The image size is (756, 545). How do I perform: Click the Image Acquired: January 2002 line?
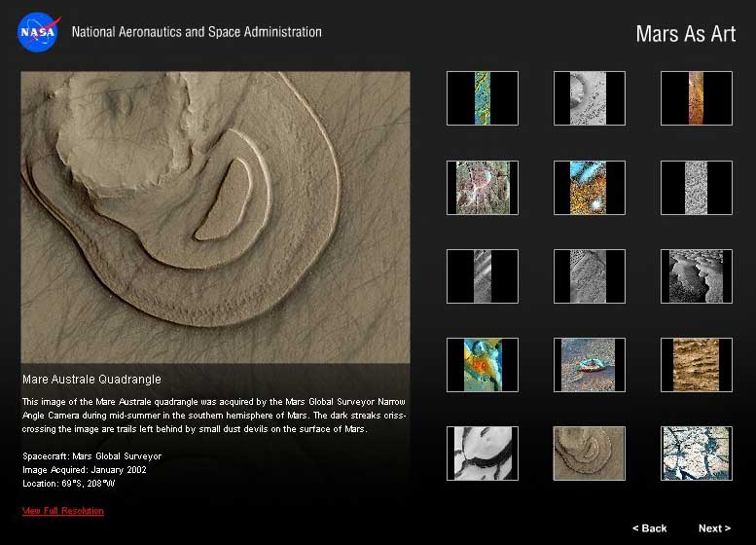[x=85, y=470]
